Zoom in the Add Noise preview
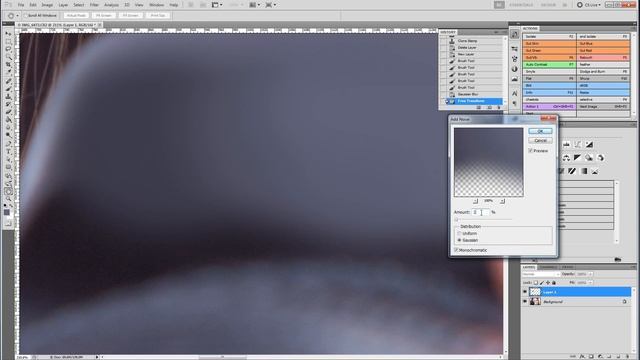Screen dimensions: 640x360 [x=502, y=201]
